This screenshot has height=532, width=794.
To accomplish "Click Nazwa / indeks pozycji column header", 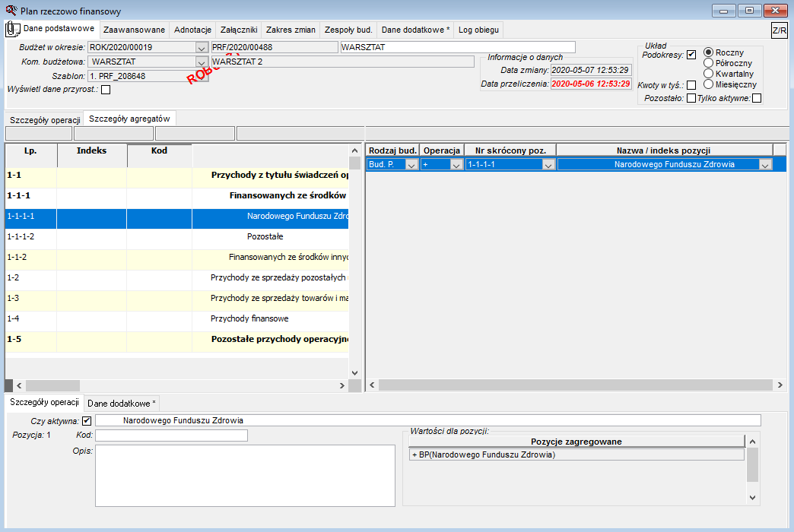I will pos(664,150).
